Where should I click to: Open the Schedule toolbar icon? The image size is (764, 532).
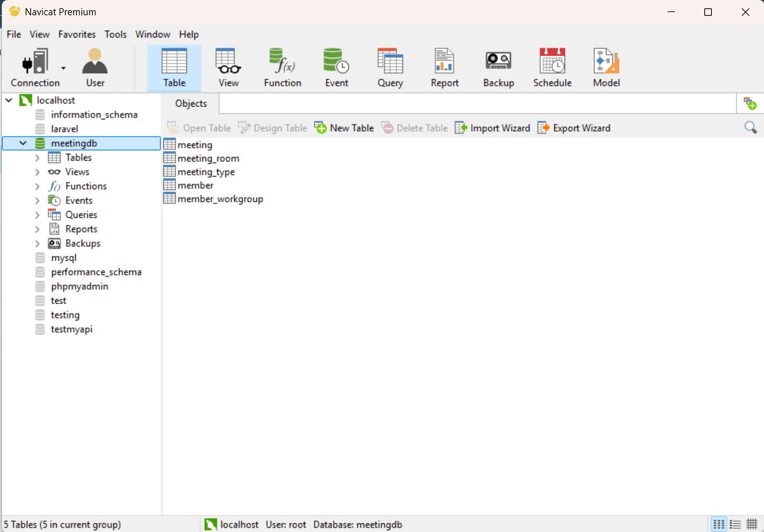coord(552,68)
